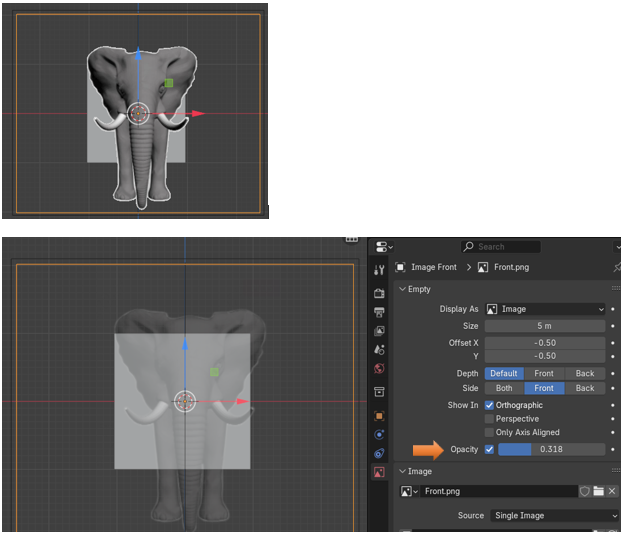The height and width of the screenshot is (533, 622).
Task: Toggle the Opacity checkbox
Action: 489,450
